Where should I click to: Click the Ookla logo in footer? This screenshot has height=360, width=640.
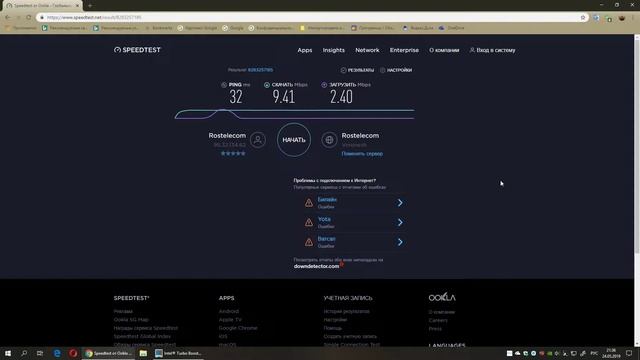coord(442,297)
